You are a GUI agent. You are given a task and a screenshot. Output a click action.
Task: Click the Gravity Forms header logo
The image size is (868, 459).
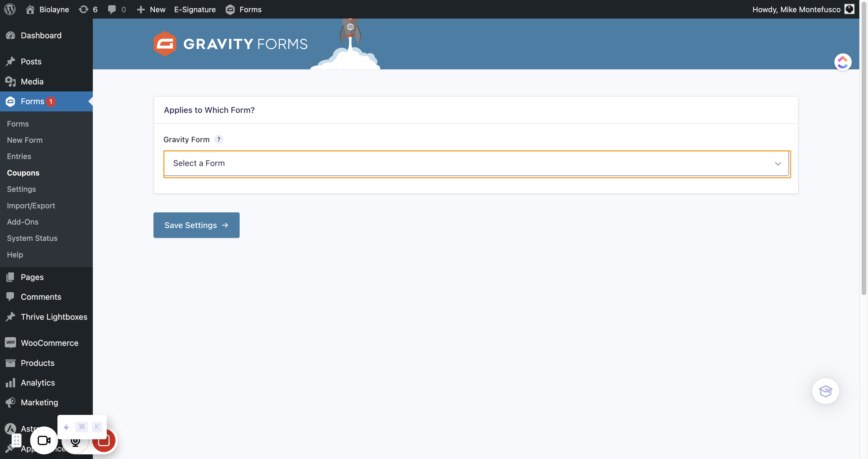tap(230, 44)
